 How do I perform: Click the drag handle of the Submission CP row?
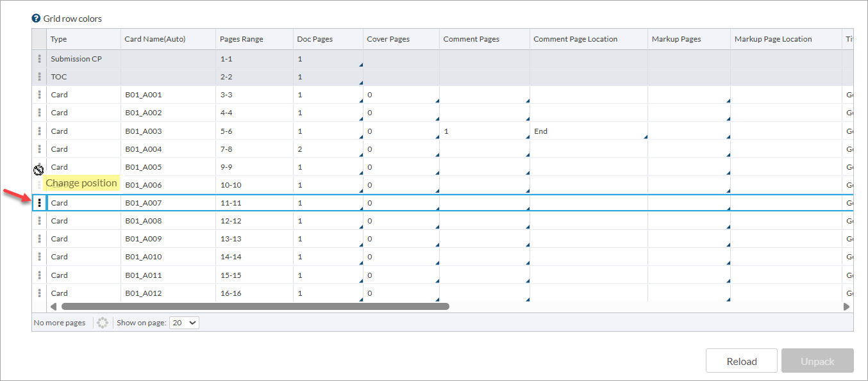[40, 59]
